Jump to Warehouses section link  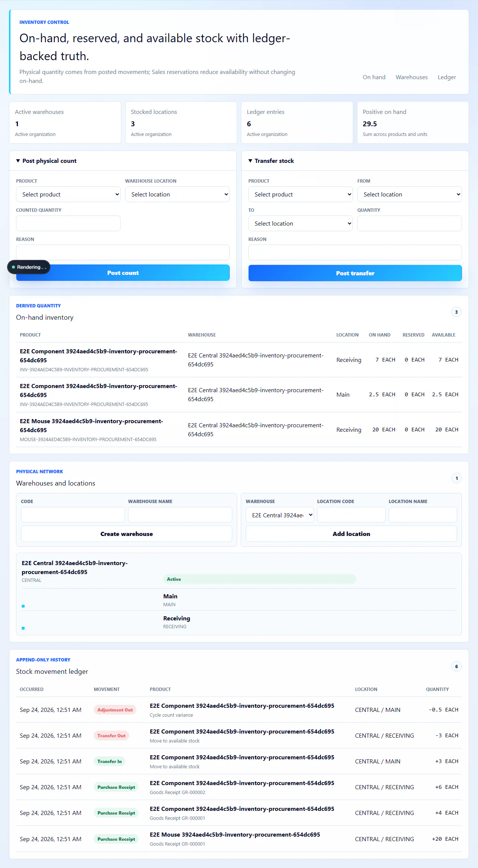412,77
